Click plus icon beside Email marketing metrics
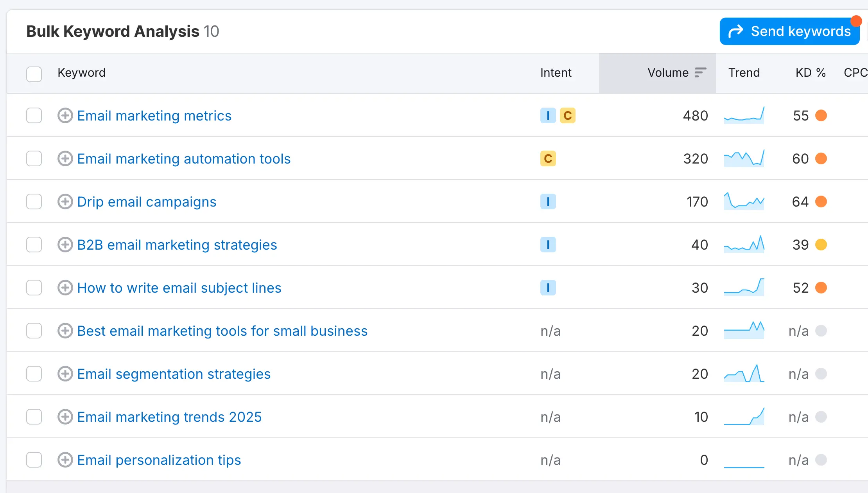Screen dimensions: 868x493 (x=65, y=116)
